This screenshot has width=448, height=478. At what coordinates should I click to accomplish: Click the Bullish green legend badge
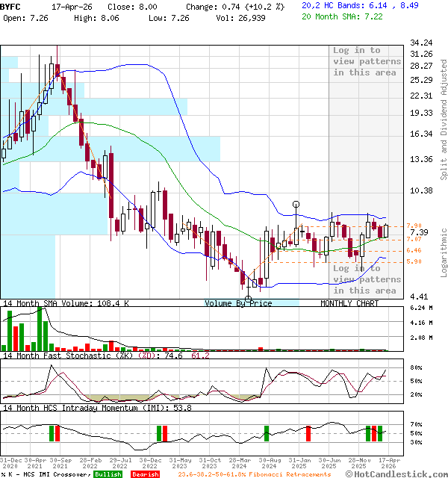[x=108, y=474]
